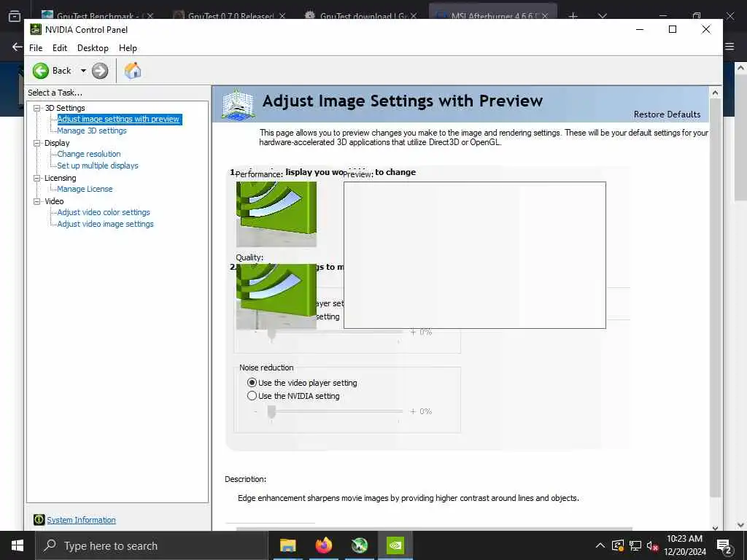The width and height of the screenshot is (747, 560).
Task: Open System Information link
Action: tap(81, 520)
